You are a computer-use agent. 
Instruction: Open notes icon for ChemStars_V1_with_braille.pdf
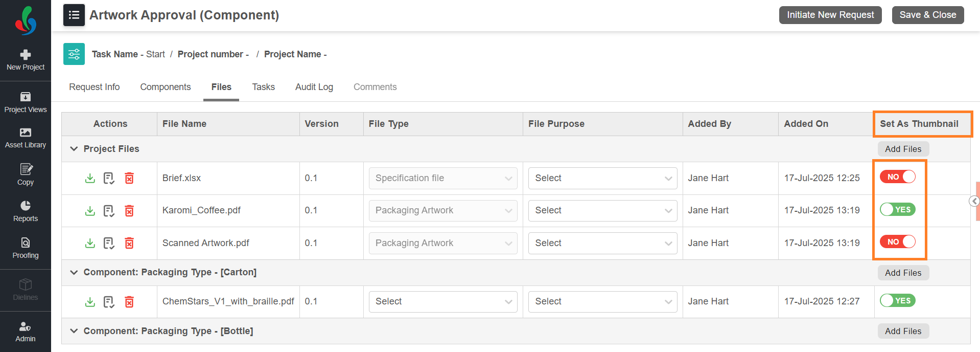pos(109,302)
